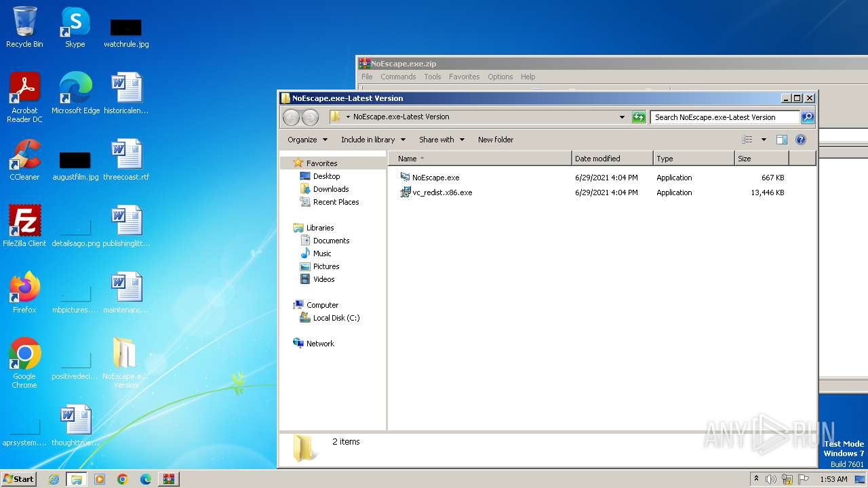Expand more view options arrow
The height and width of the screenshot is (488, 868).
pos(764,140)
